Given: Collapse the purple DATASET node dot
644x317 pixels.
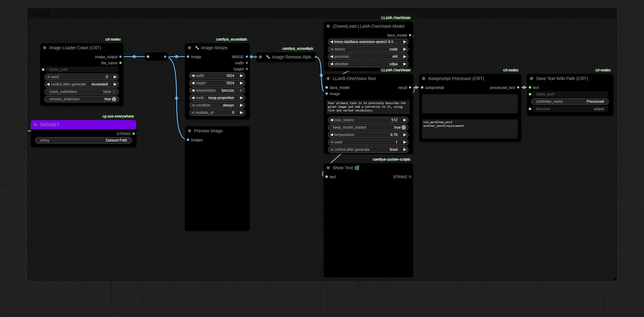Looking at the screenshot, I should (x=35, y=125).
